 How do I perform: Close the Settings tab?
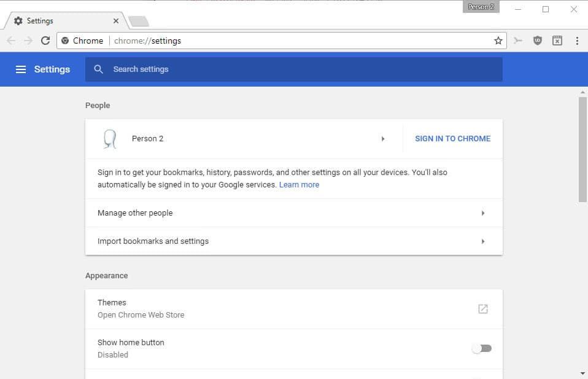click(x=116, y=21)
